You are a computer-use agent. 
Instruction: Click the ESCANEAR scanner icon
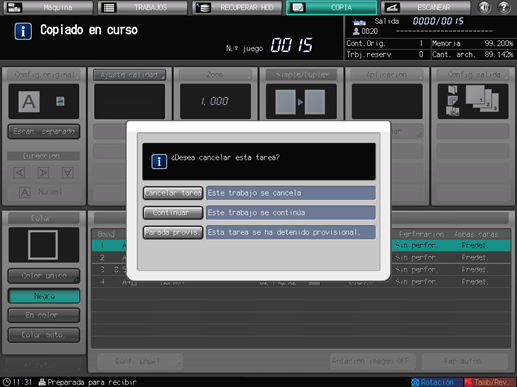tap(392, 7)
